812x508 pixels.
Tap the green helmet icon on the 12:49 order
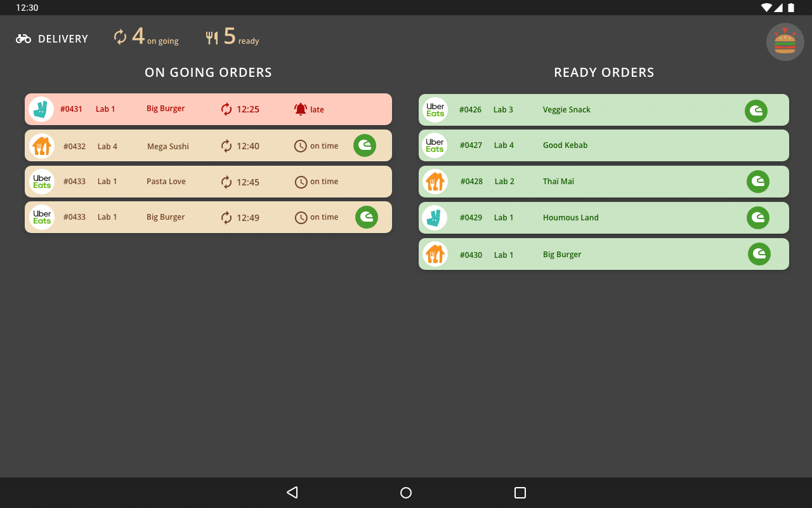pos(367,217)
